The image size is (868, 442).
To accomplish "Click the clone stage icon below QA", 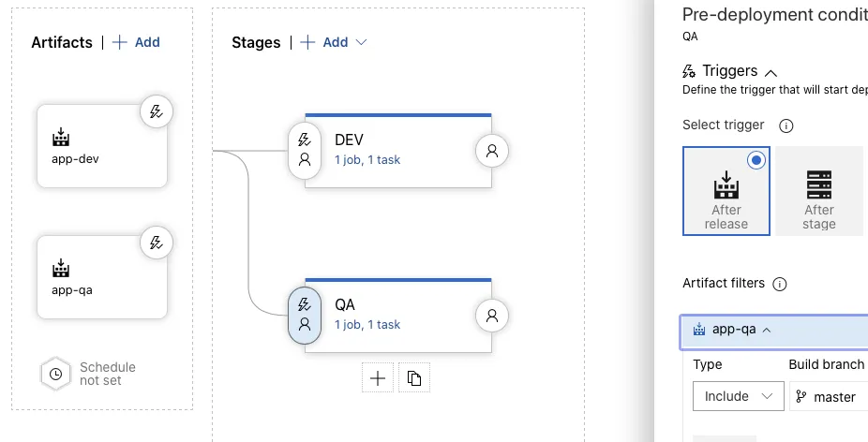I will click(x=414, y=378).
